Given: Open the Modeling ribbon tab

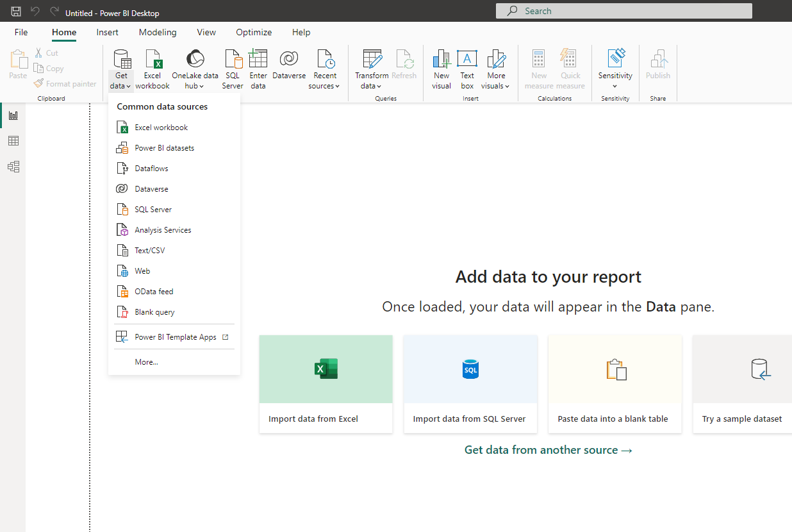Looking at the screenshot, I should [158, 32].
